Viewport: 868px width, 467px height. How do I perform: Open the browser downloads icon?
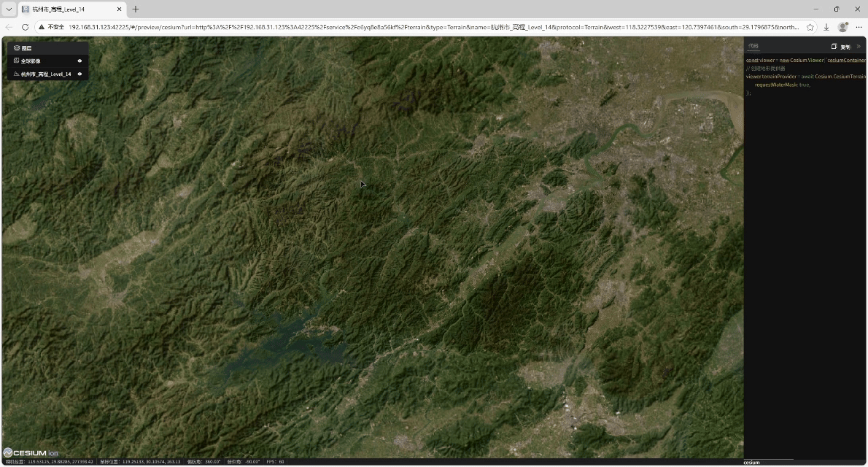pyautogui.click(x=826, y=27)
